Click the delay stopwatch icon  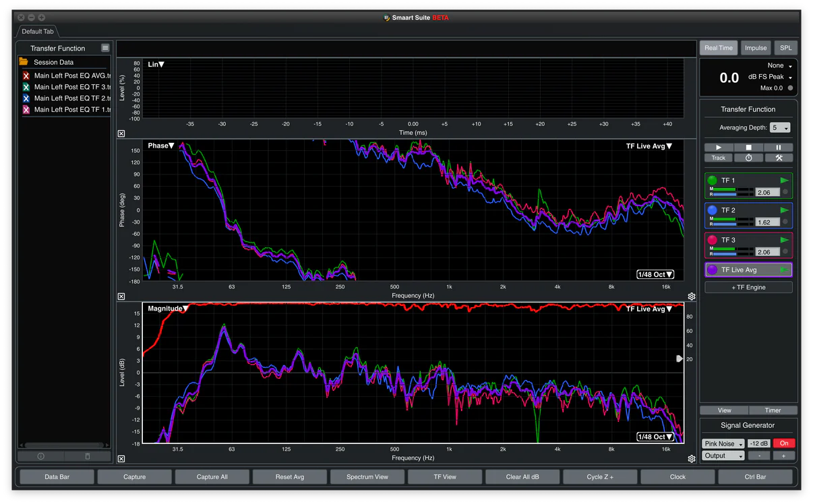(748, 158)
